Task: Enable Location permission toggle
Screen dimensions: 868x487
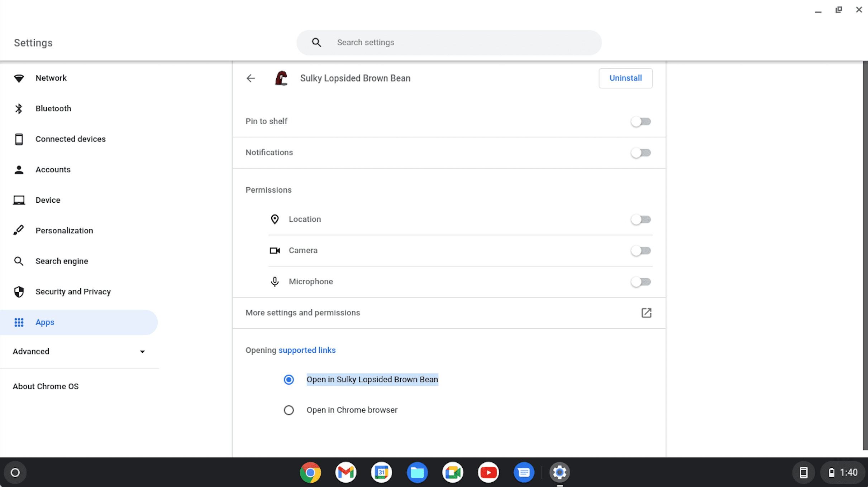Action: [641, 219]
